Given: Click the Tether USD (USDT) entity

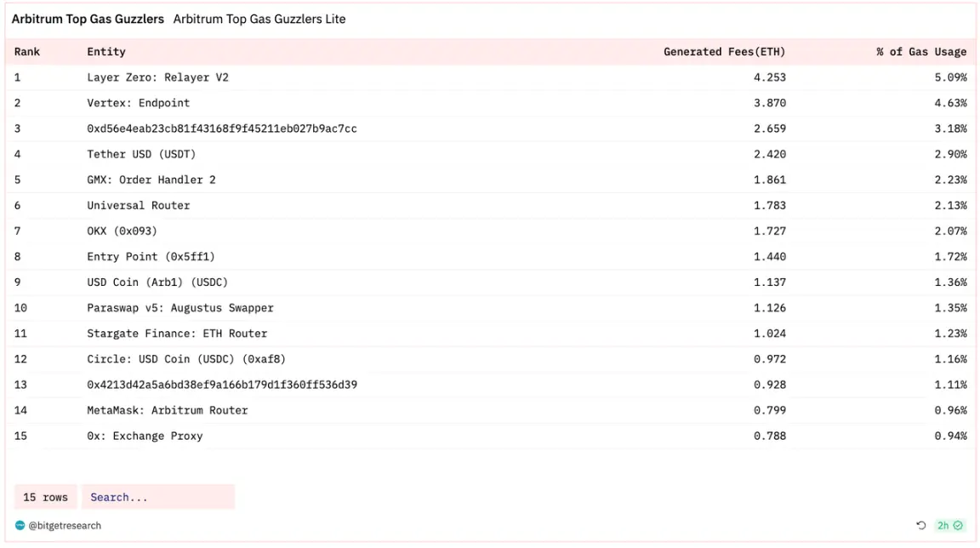Looking at the screenshot, I should pyautogui.click(x=141, y=154).
